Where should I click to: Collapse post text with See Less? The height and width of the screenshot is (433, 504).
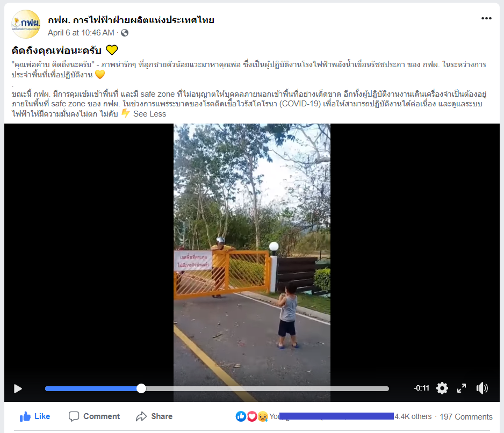click(x=150, y=114)
